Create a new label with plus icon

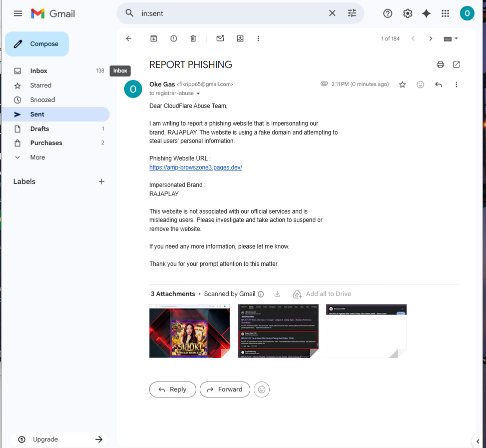click(x=101, y=181)
